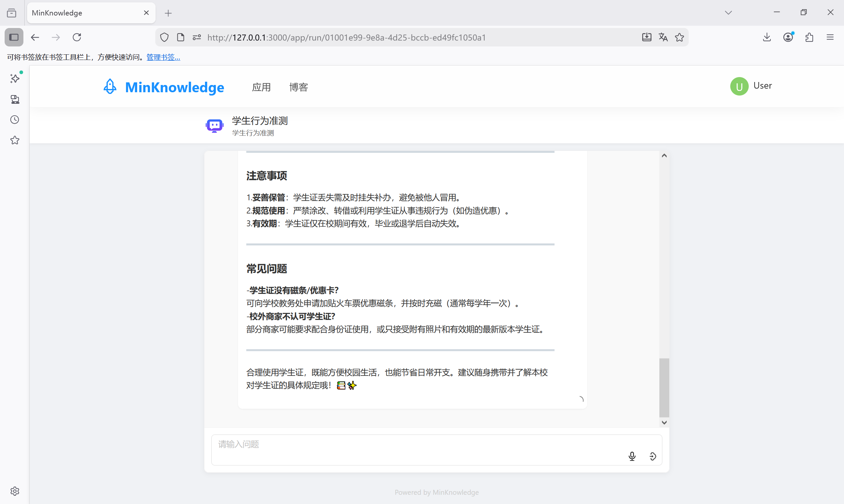The width and height of the screenshot is (844, 504).
Task: Start voice input with microphone icon
Action: pyautogui.click(x=632, y=456)
